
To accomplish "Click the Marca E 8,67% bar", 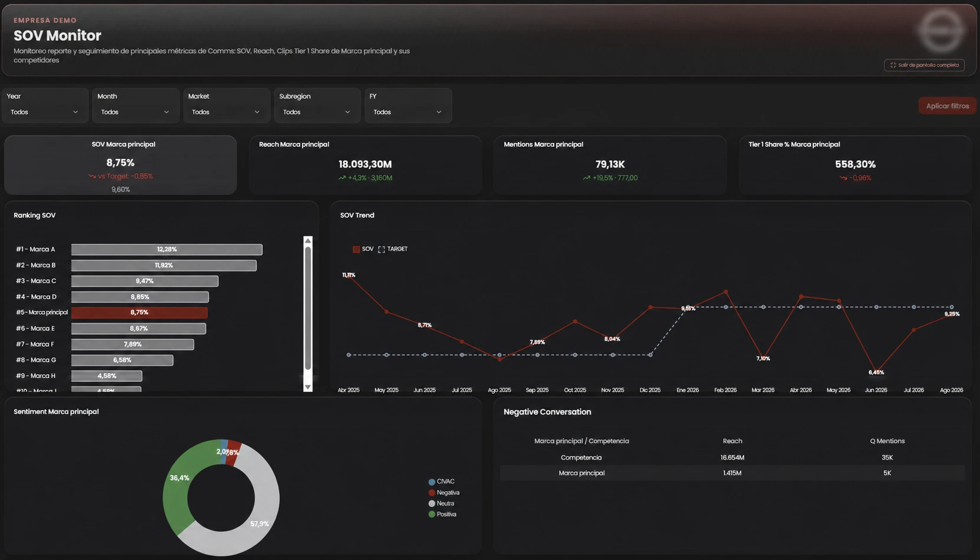I will tap(139, 328).
